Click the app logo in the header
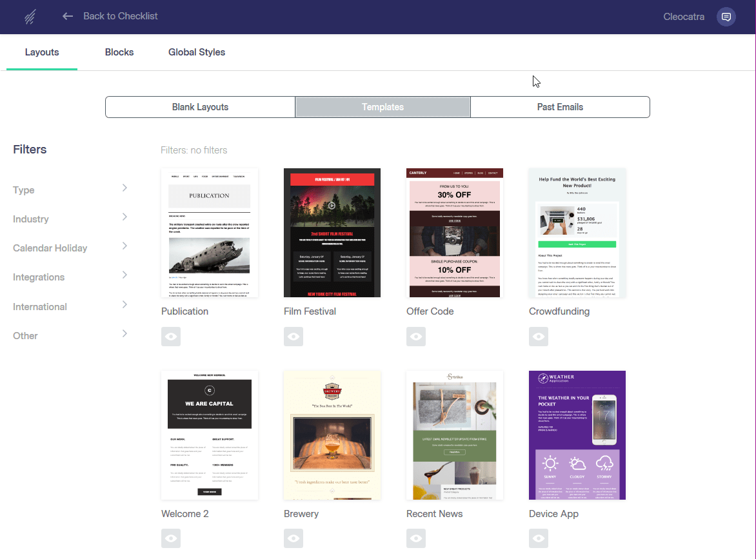This screenshot has height=559, width=756. 30,17
